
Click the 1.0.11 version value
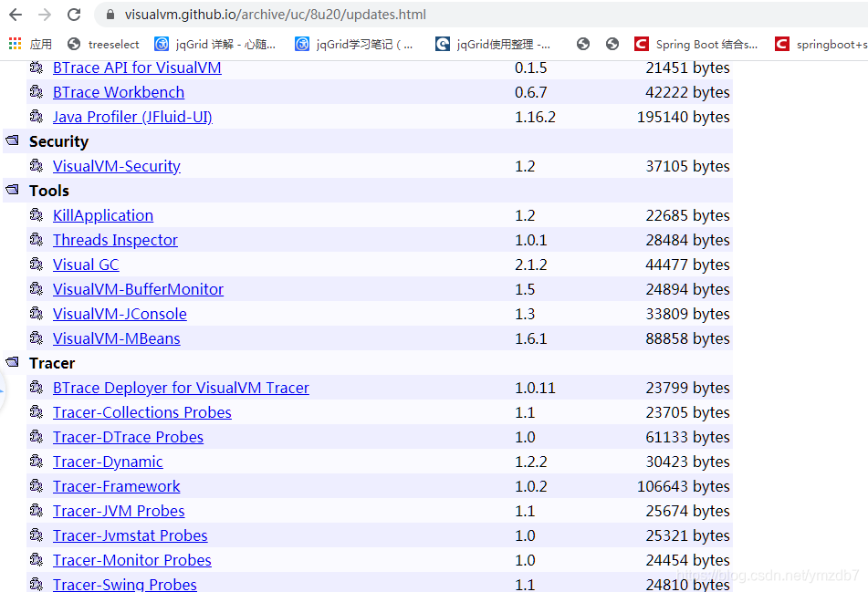click(535, 388)
